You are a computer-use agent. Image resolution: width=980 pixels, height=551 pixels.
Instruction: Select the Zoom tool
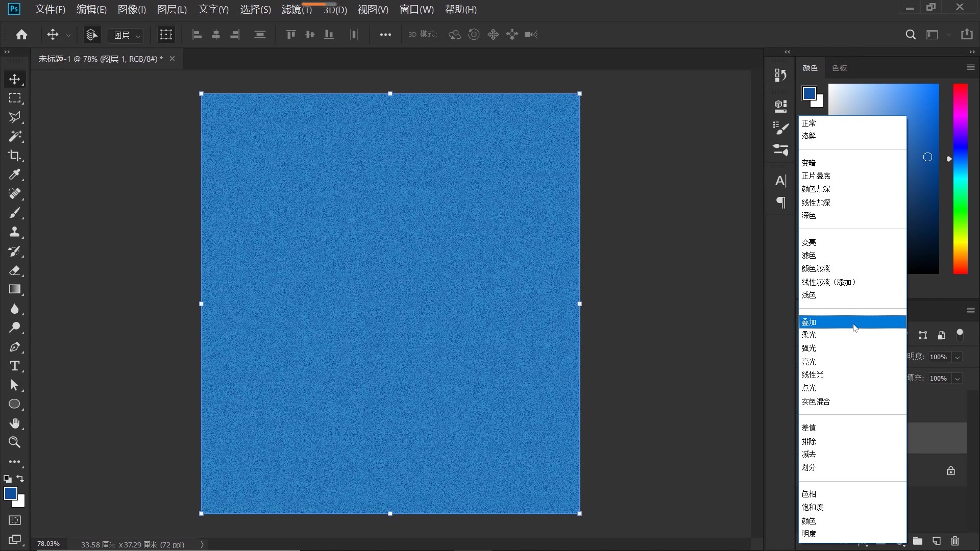coord(15,442)
